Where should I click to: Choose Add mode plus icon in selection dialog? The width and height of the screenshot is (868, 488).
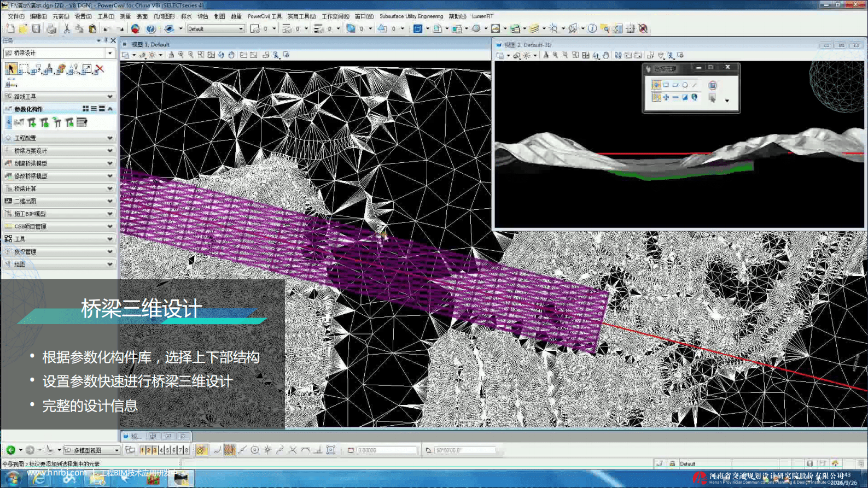[666, 97]
